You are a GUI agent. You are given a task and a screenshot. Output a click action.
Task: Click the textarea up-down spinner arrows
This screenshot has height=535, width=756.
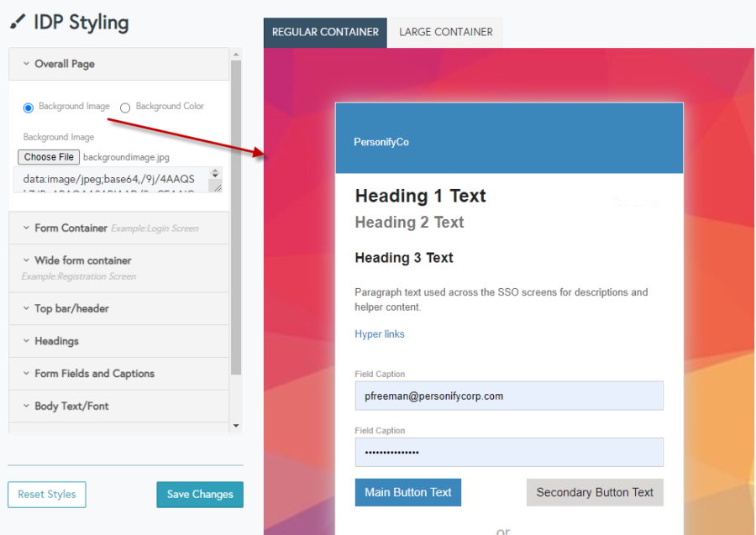click(215, 174)
